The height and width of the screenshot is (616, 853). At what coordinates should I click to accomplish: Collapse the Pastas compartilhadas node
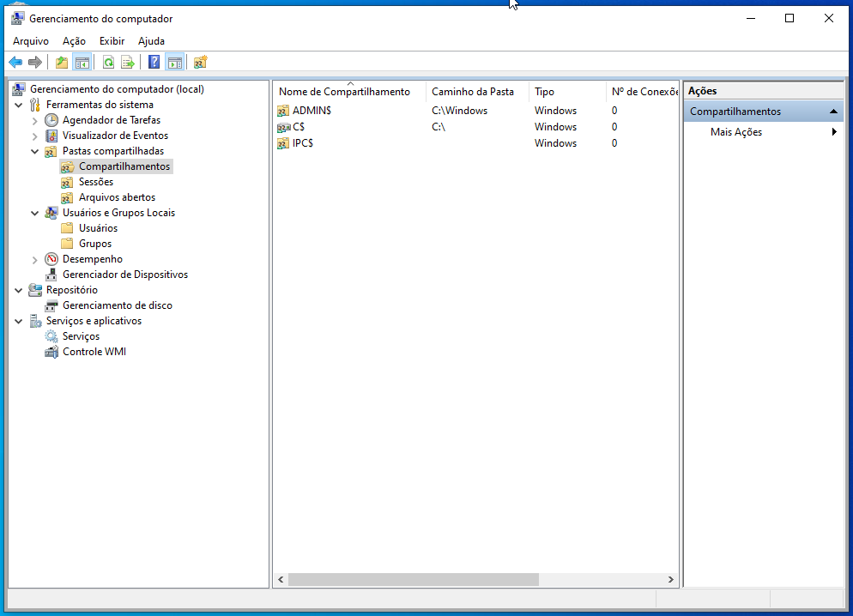point(35,152)
